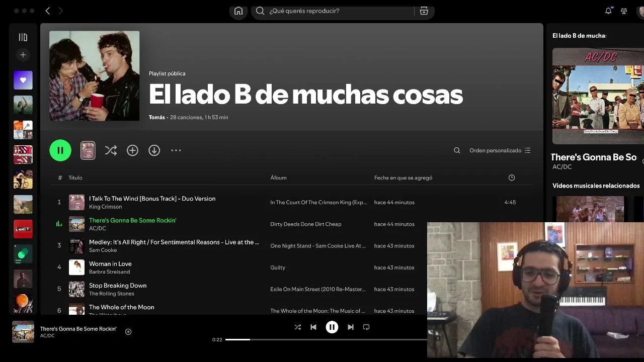Viewport: 644px width, 362px height.
Task: Open now playing song title in player bar
Action: pos(78,329)
